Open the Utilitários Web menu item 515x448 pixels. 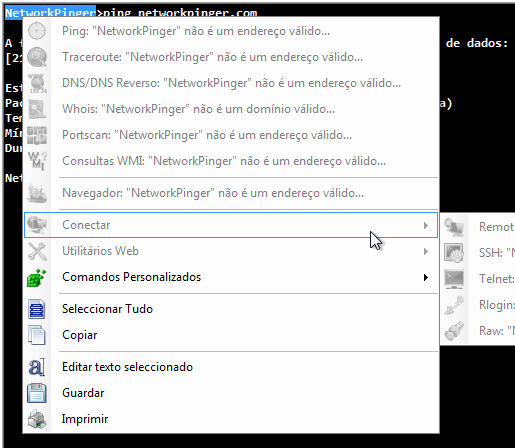point(231,251)
